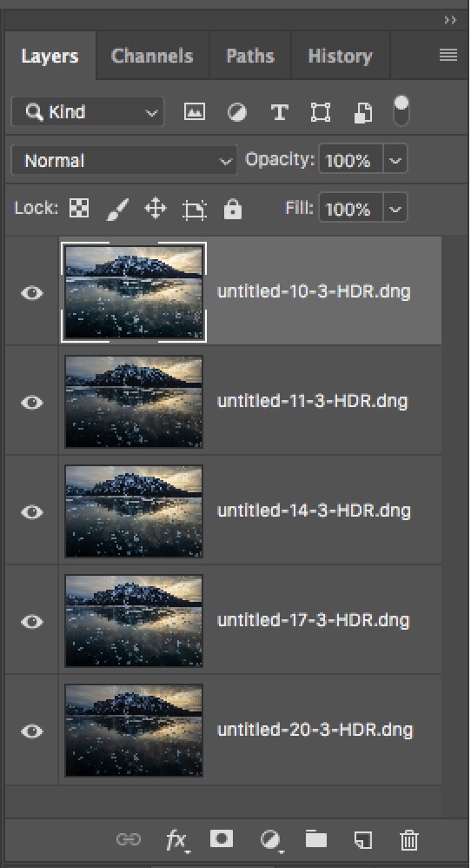
Task: Filter for smart objects icon
Action: (362, 112)
